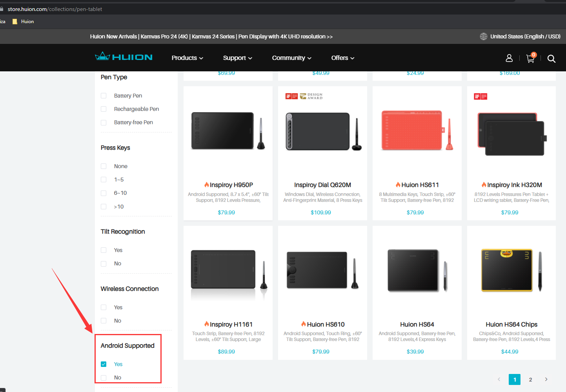Open Inspiroy Dial Q620M product title
Viewport: 566px width, 392px height.
(x=322, y=185)
